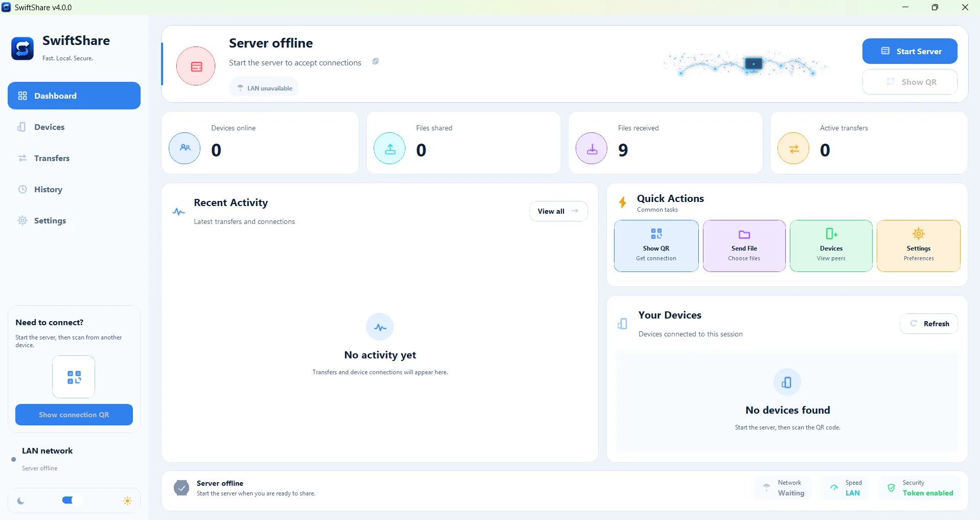
Task: Click the Token enabled security text
Action: pos(927,493)
